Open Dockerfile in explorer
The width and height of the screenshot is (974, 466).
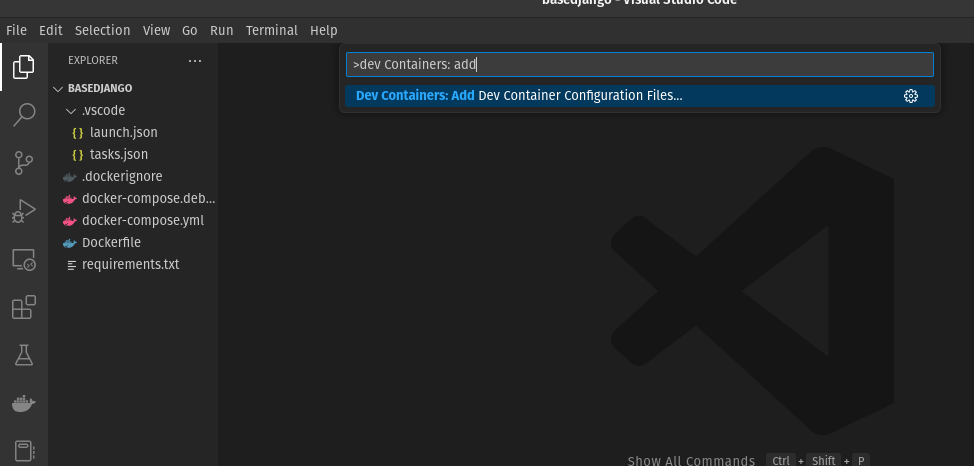111,243
